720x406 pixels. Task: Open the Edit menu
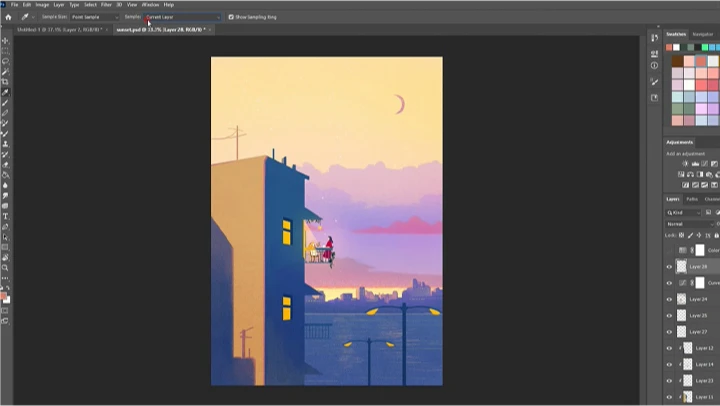(x=27, y=5)
